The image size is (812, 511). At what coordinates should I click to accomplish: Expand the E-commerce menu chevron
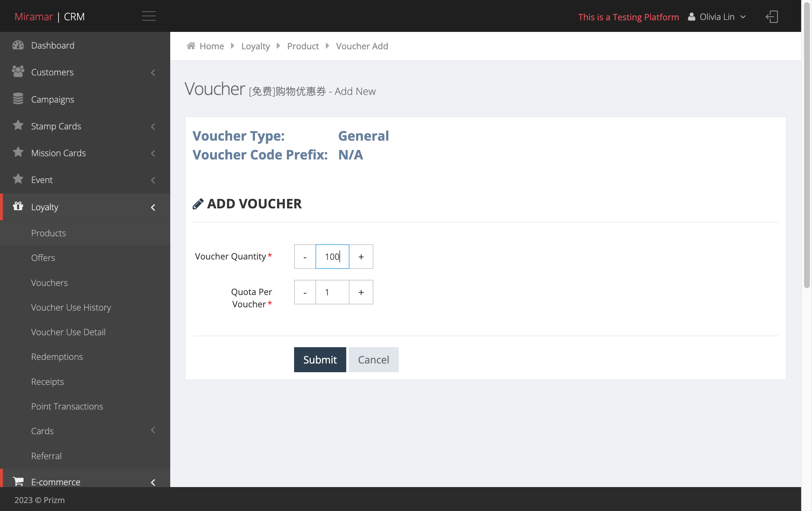click(153, 482)
